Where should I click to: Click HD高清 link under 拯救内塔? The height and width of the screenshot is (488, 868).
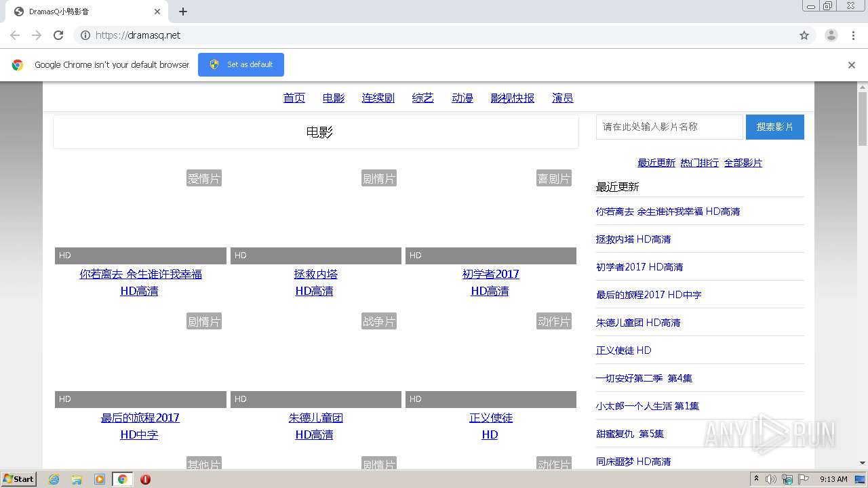[x=315, y=291]
